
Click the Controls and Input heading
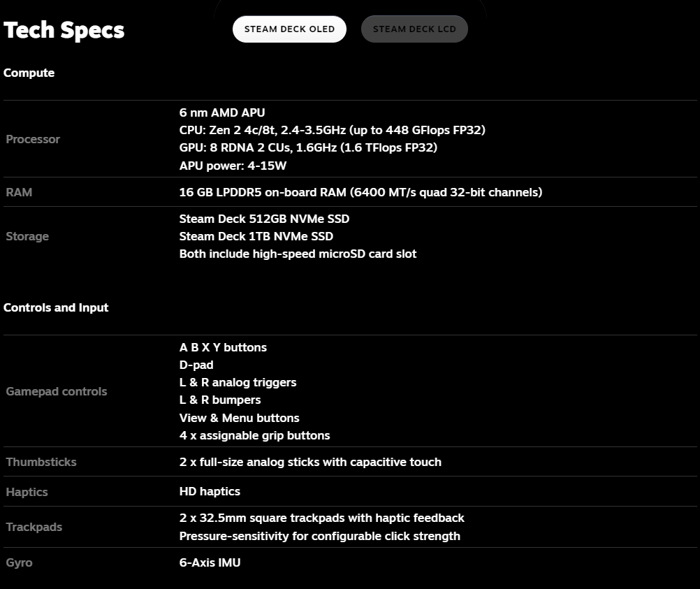tap(56, 307)
